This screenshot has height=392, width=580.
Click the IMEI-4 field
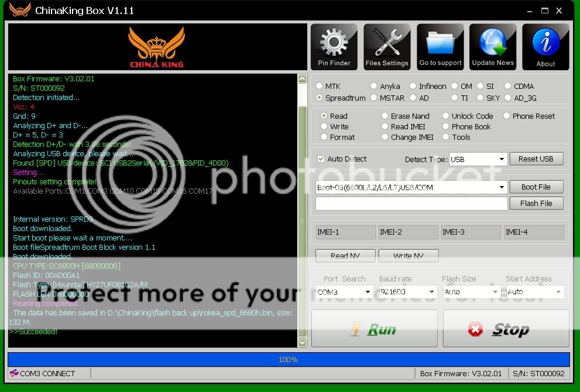pos(534,232)
